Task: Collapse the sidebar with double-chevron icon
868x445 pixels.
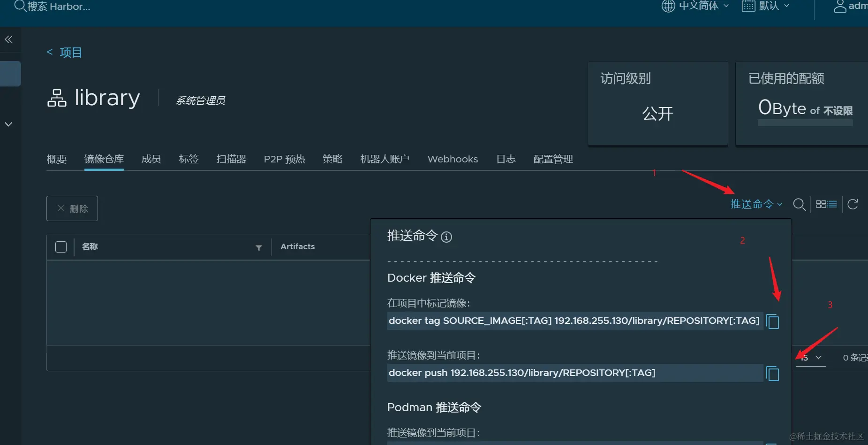Action: (x=8, y=39)
